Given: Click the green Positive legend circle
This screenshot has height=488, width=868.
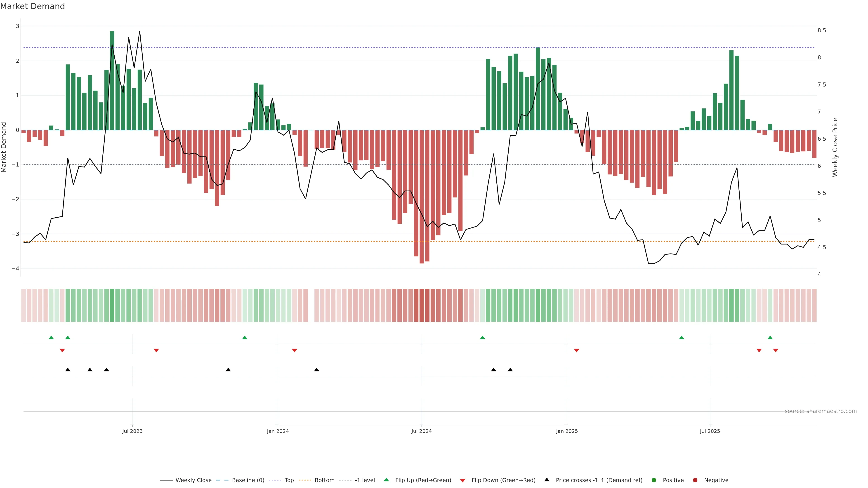Looking at the screenshot, I should 654,480.
